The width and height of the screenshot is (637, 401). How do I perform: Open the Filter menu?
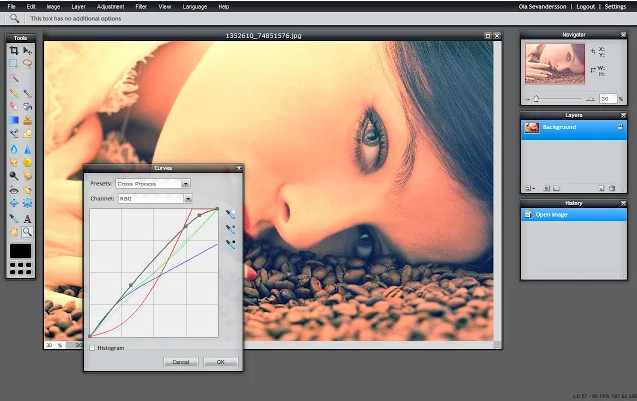tap(141, 6)
